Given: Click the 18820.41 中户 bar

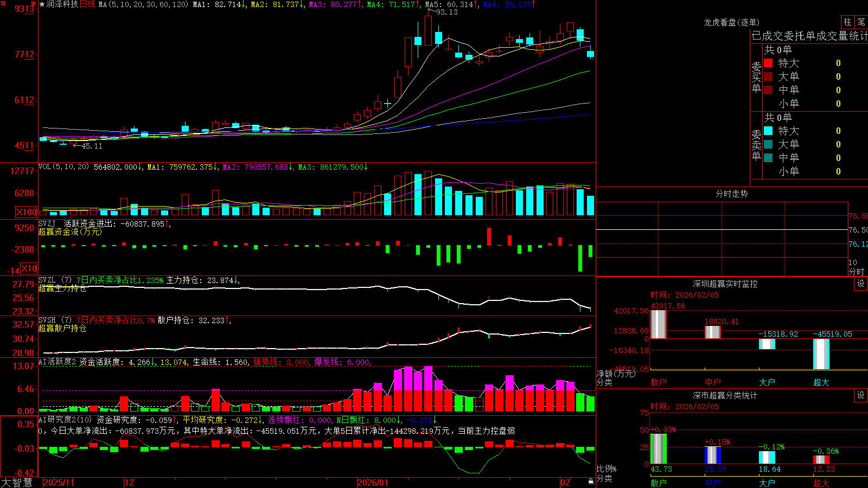Looking at the screenshot, I should [713, 332].
